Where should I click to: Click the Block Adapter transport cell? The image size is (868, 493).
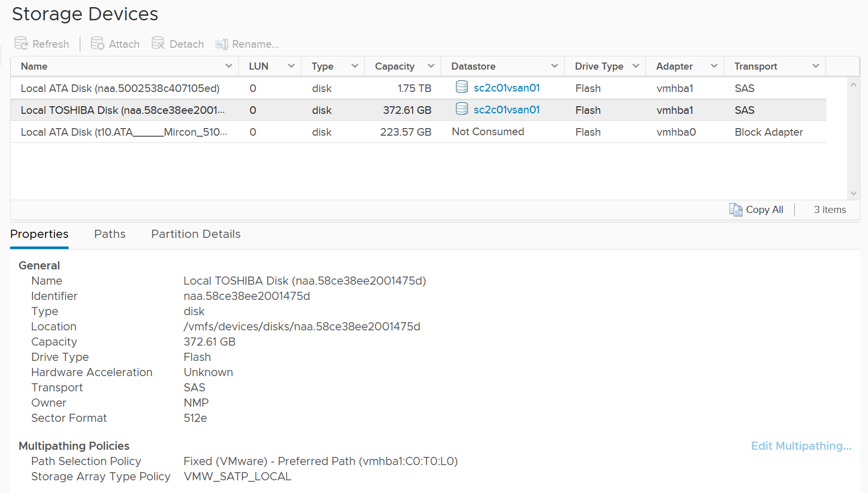pos(768,132)
